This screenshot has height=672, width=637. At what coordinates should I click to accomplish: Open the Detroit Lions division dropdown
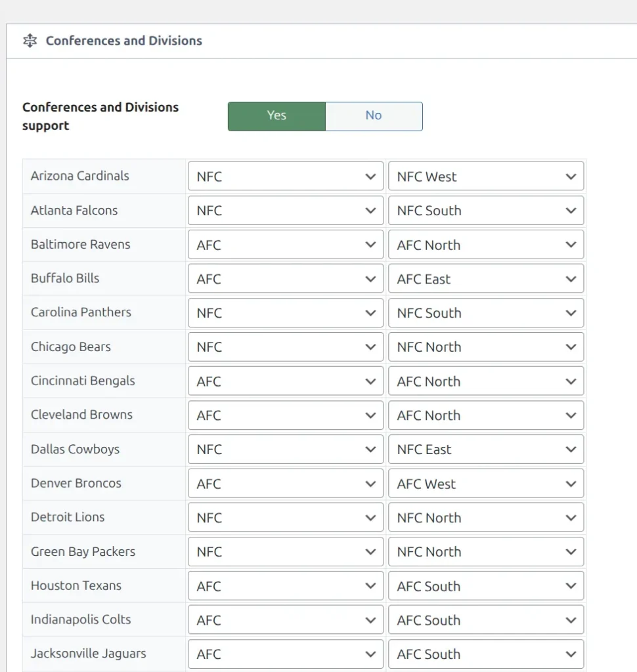coord(485,517)
